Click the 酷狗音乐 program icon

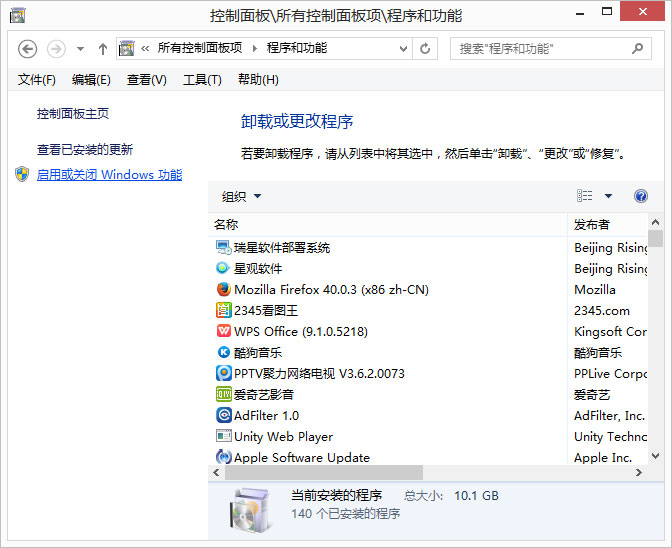tap(223, 352)
